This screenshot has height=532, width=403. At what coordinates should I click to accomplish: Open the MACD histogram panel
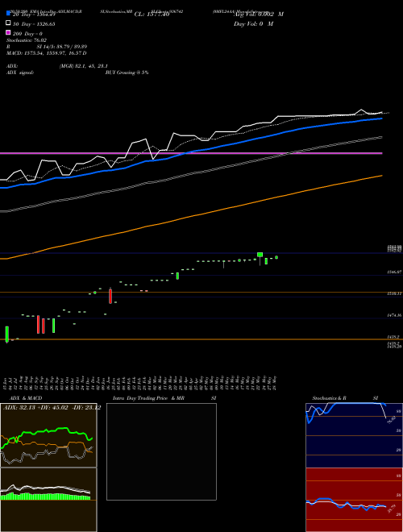tap(48, 500)
